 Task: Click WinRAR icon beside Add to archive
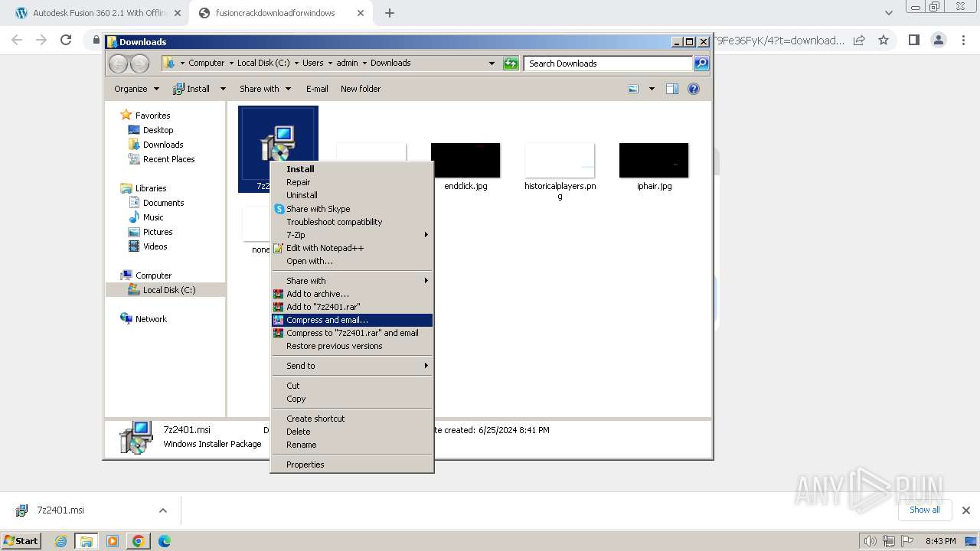pos(279,294)
